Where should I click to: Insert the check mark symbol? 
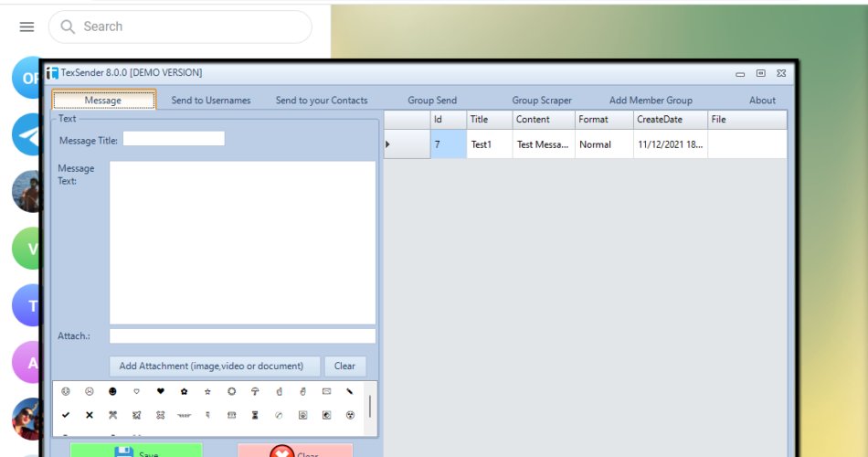(x=66, y=415)
